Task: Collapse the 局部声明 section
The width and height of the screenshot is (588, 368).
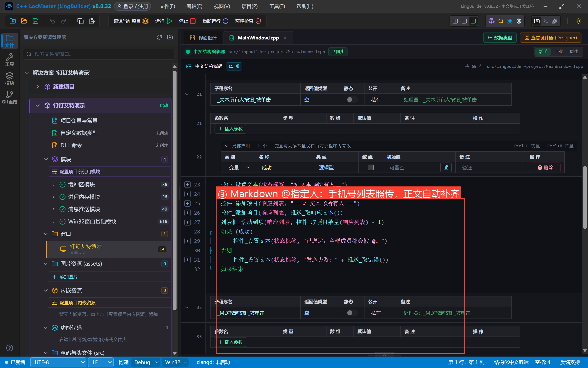Action: 227,146
